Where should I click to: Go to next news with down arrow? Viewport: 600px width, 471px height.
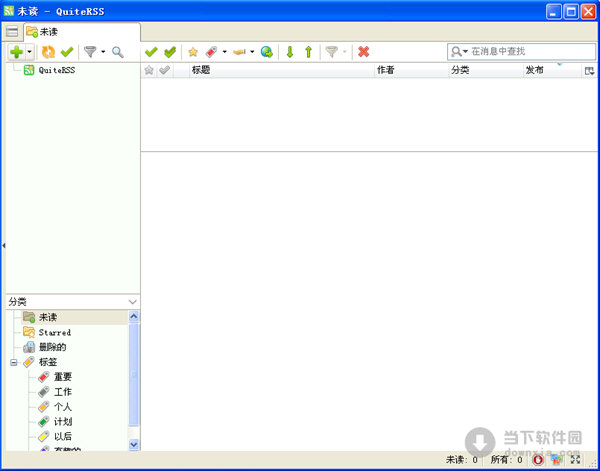(x=290, y=52)
